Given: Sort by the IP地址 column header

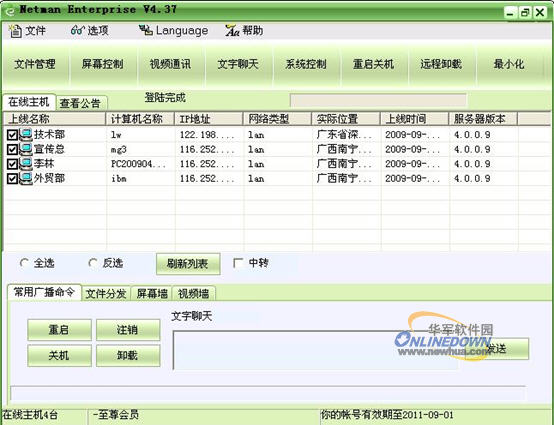Looking at the screenshot, I should pos(209,119).
